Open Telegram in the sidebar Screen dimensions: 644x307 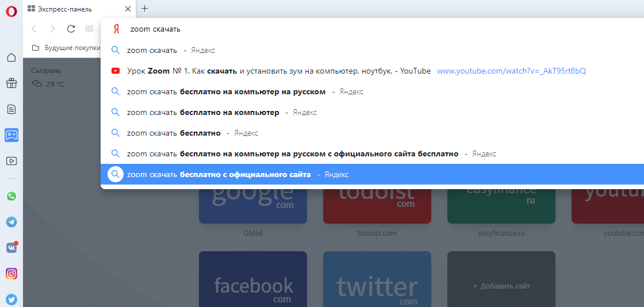(x=11, y=222)
